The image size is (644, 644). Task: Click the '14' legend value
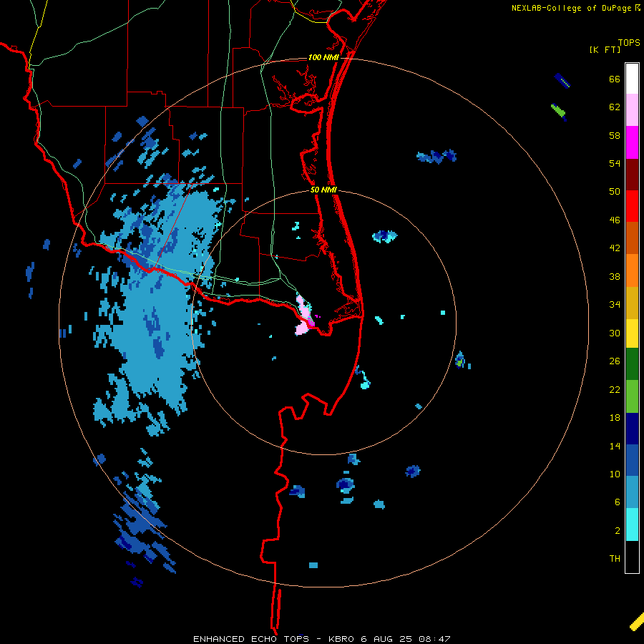(615, 446)
